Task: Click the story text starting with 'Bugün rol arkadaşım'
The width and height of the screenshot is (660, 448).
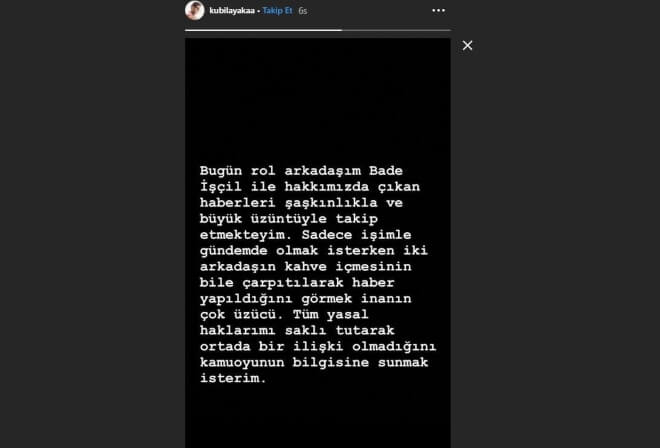Action: (x=318, y=275)
